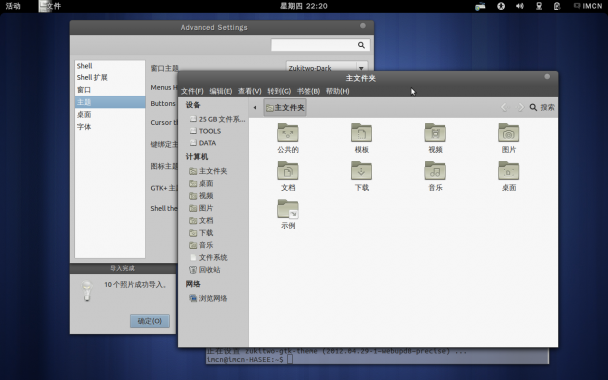Select 主题 in Advanced Settings list
The height and width of the screenshot is (380, 608).
(x=110, y=102)
